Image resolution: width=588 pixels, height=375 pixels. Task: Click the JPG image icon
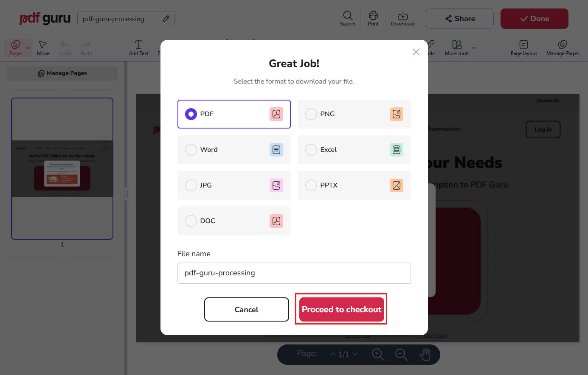276,185
